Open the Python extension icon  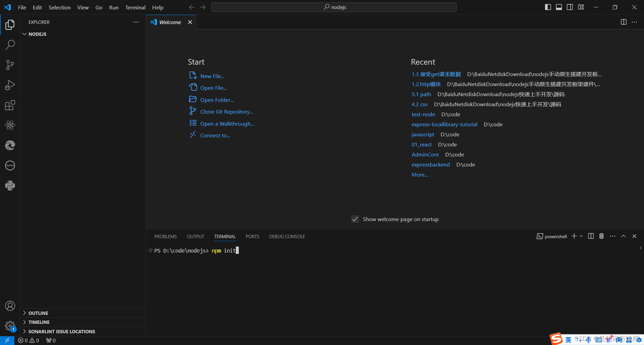[x=10, y=186]
